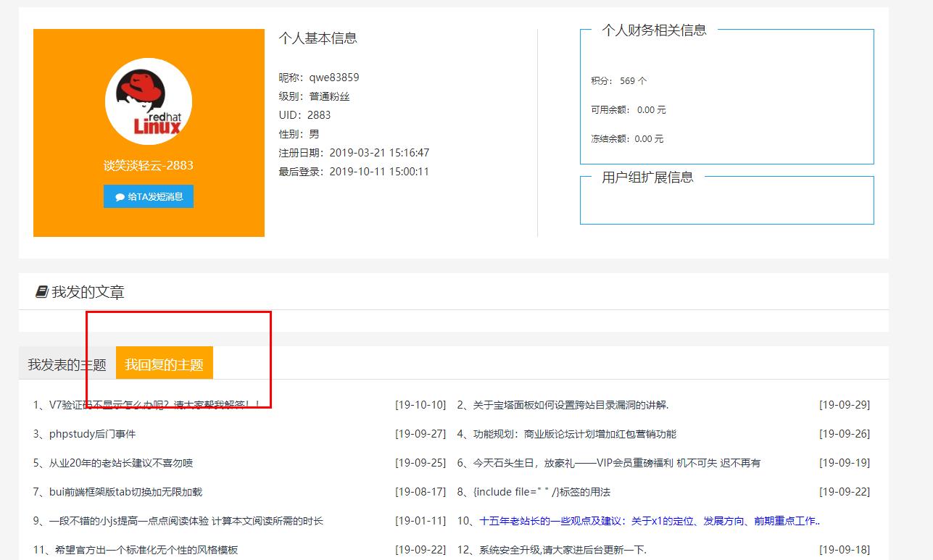This screenshot has width=933, height=560.
Task: Open bui前端框架版tab切换 topic
Action: coord(125,492)
